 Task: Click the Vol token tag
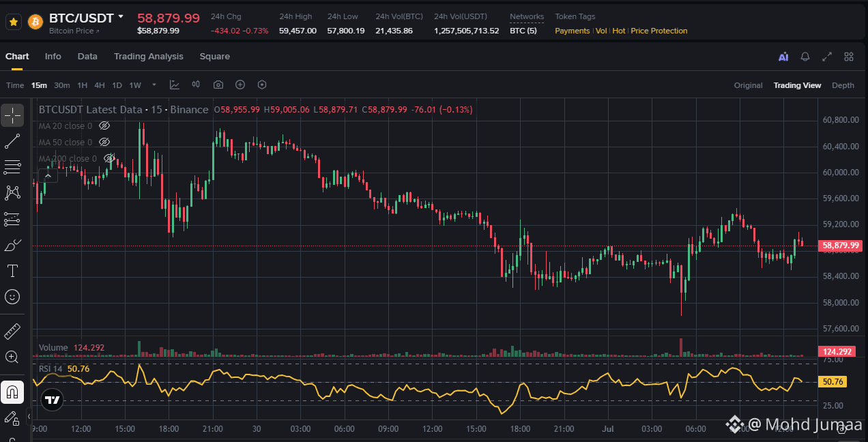tap(601, 31)
